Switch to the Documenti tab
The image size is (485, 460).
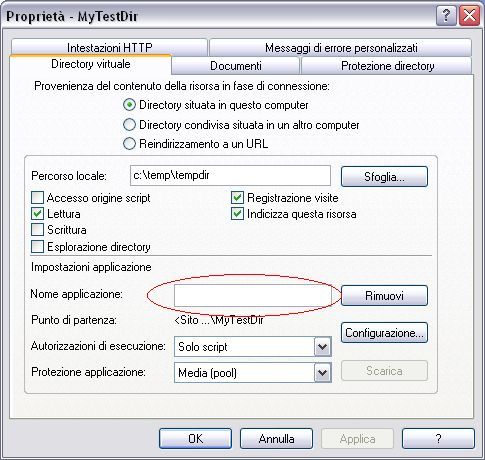236,66
